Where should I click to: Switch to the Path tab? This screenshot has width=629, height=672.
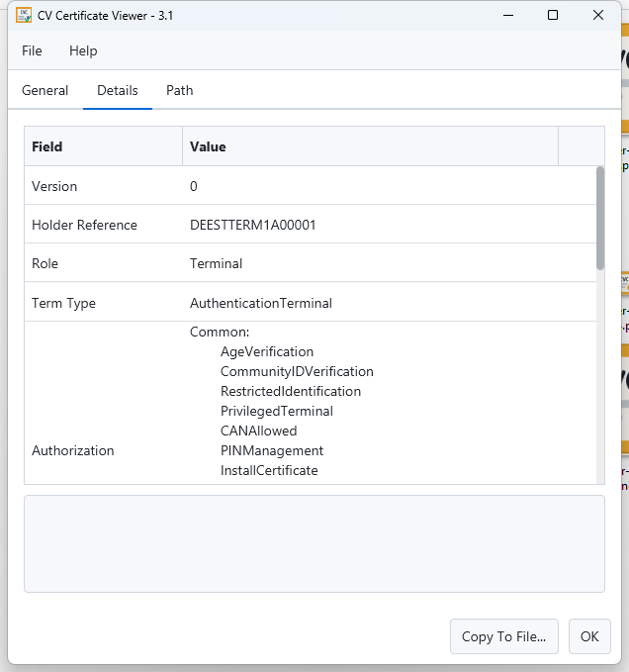179,90
